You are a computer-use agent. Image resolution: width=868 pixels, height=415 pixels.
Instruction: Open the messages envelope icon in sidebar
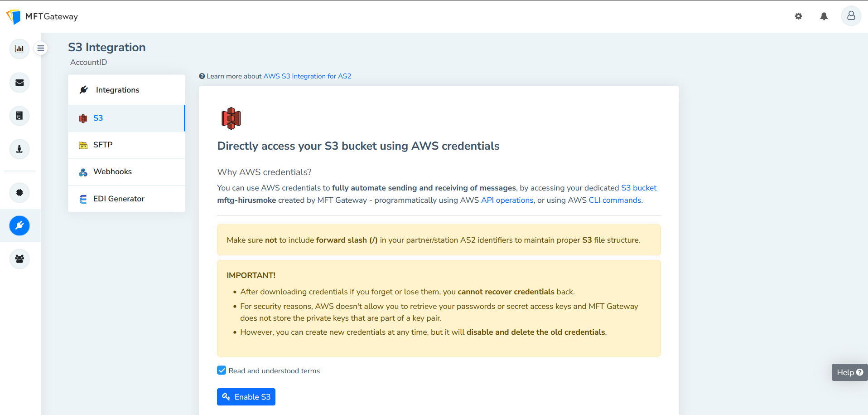tap(19, 83)
